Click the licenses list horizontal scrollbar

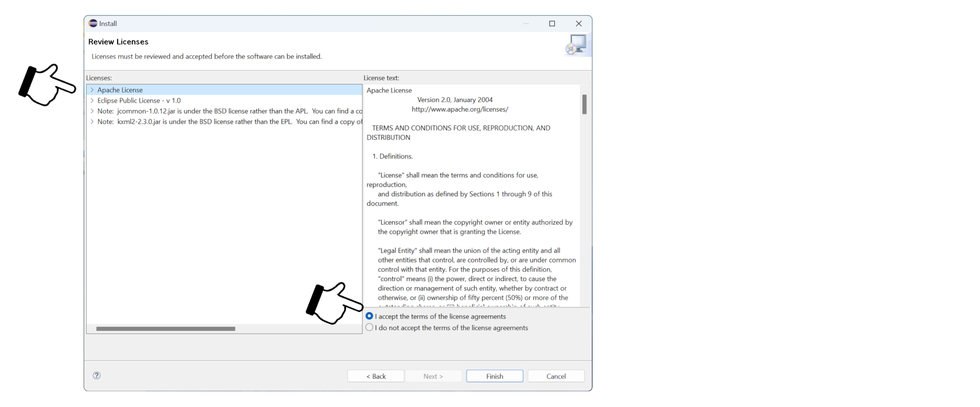(166, 329)
